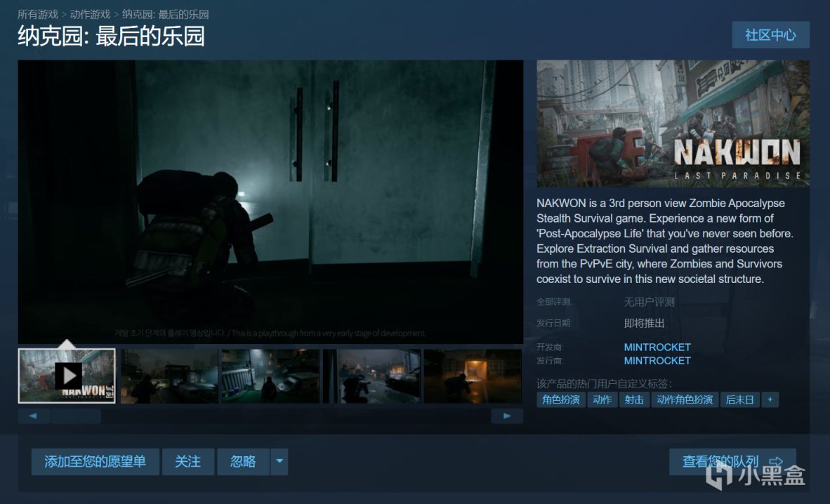Go to 所有游戏 breadcrumb link
Image resolution: width=830 pixels, height=504 pixels.
[x=38, y=14]
